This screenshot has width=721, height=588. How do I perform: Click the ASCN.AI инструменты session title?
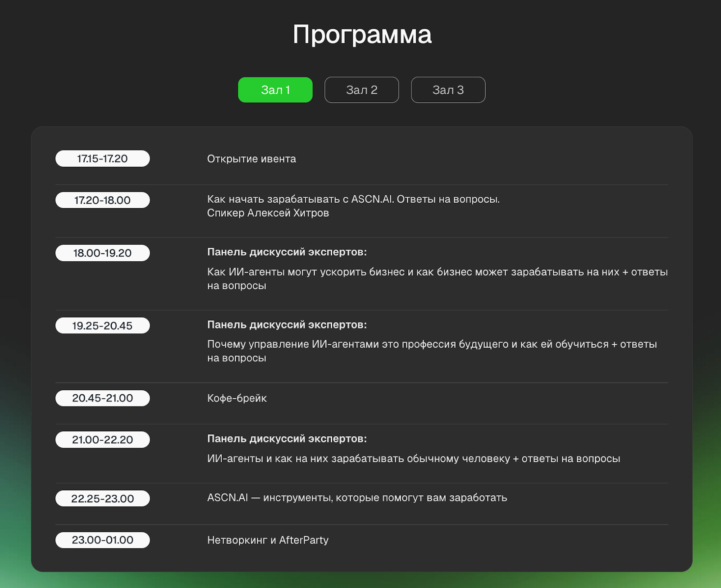point(357,498)
